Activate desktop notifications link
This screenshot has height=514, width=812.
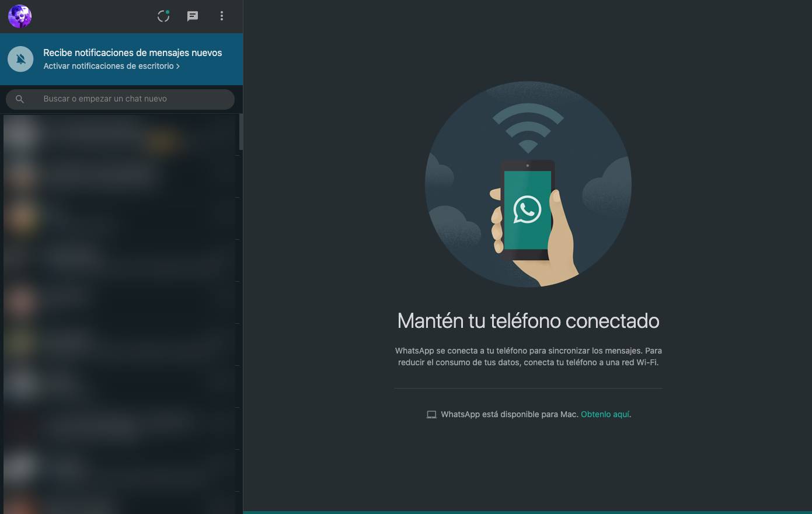point(111,66)
